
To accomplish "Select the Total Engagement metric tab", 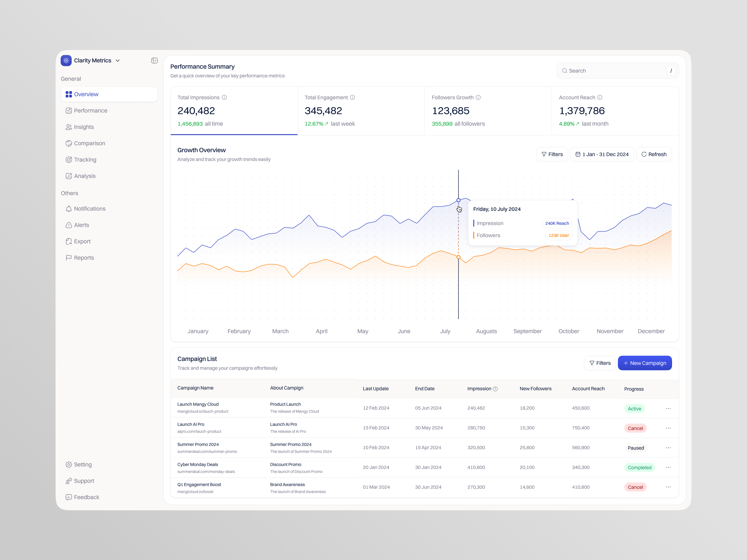I will coord(361,111).
